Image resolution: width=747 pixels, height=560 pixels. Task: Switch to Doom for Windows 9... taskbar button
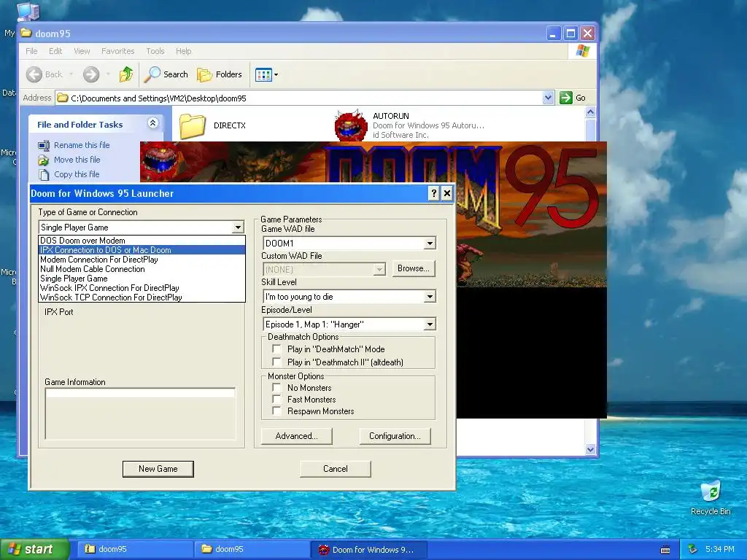point(368,549)
